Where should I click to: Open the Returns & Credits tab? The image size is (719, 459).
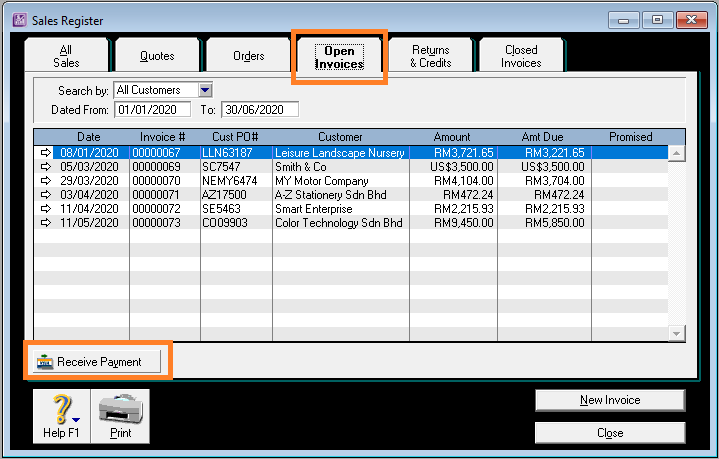[x=431, y=56]
